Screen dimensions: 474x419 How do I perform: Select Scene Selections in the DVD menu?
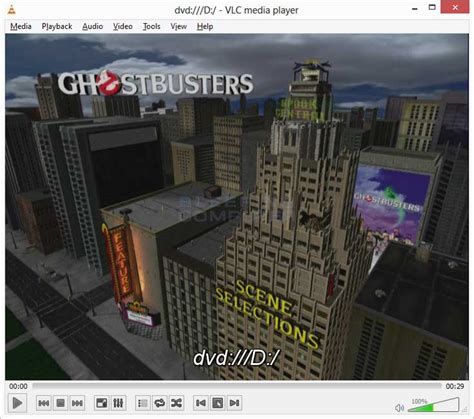coord(267,313)
